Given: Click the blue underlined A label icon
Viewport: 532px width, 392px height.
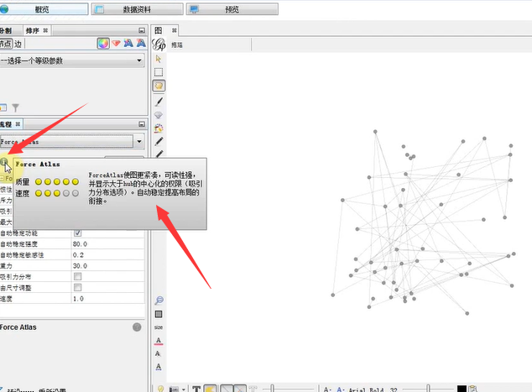Looking at the screenshot, I should point(159,367).
